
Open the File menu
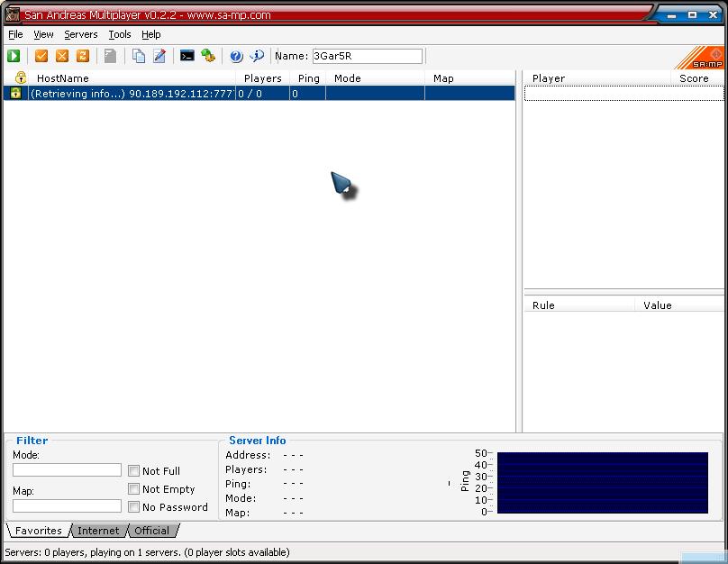click(15, 34)
